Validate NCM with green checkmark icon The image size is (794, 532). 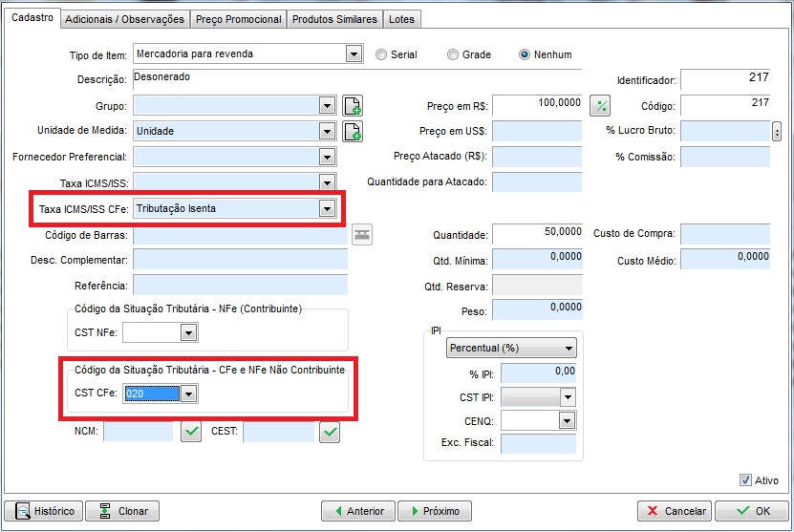pos(192,433)
